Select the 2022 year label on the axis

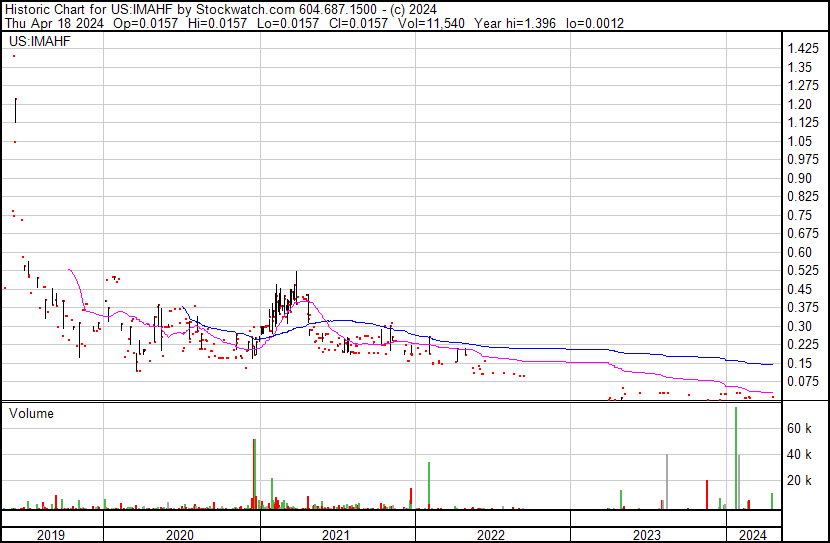491,535
